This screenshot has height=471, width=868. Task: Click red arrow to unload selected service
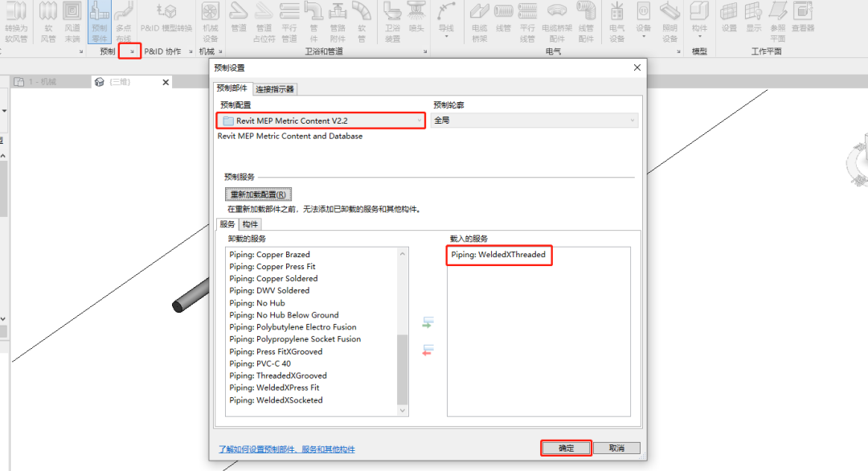(428, 350)
